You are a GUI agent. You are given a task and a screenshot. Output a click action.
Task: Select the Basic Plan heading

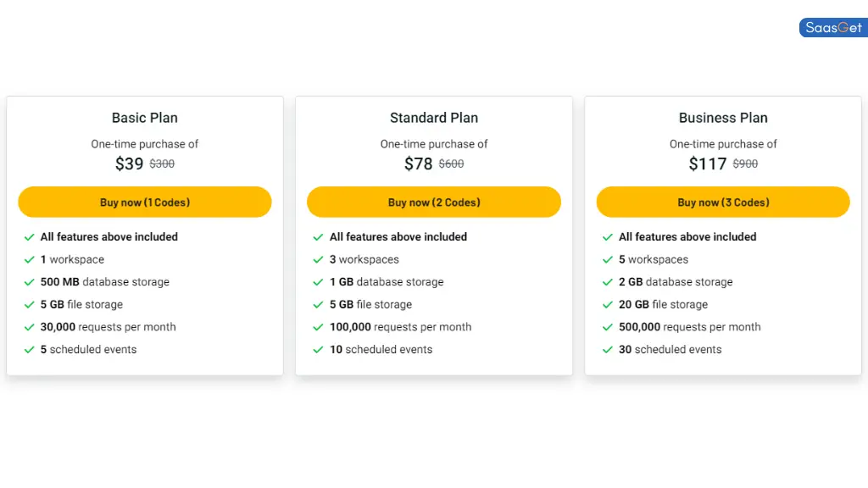(144, 118)
